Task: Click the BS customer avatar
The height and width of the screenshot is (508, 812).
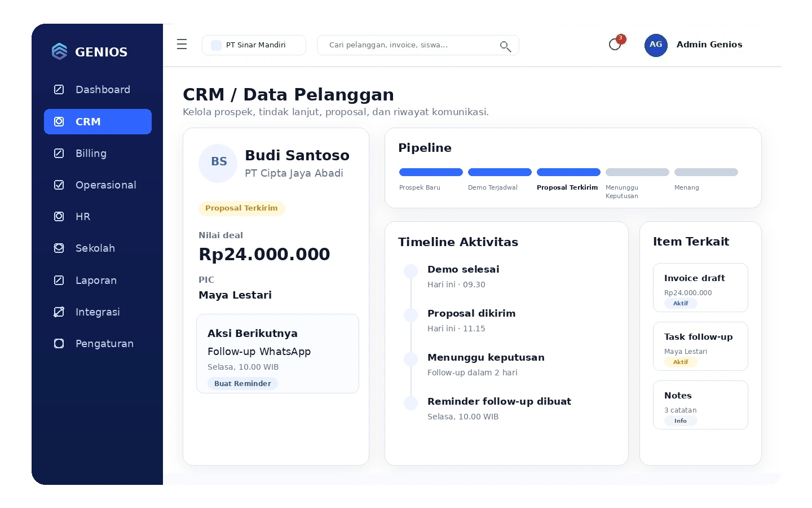Action: pos(218,163)
